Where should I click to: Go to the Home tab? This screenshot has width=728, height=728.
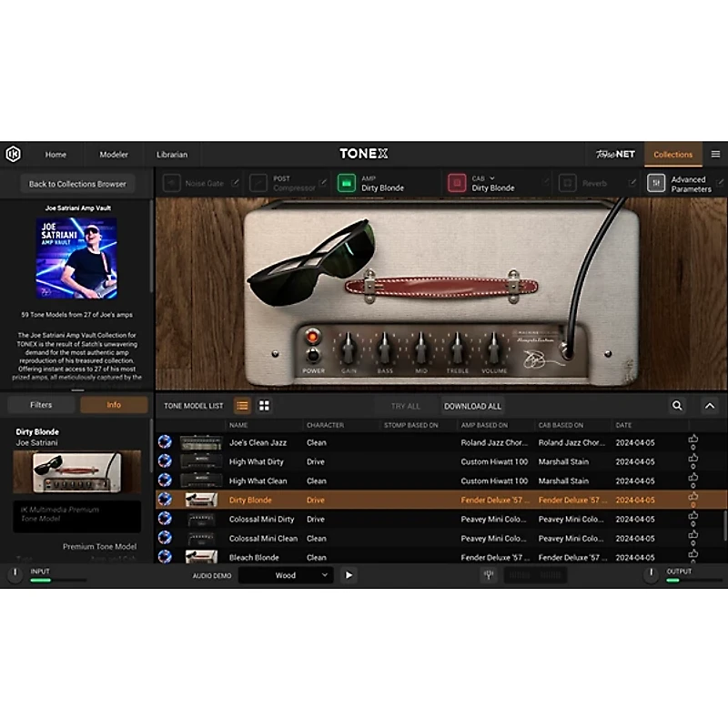point(56,155)
